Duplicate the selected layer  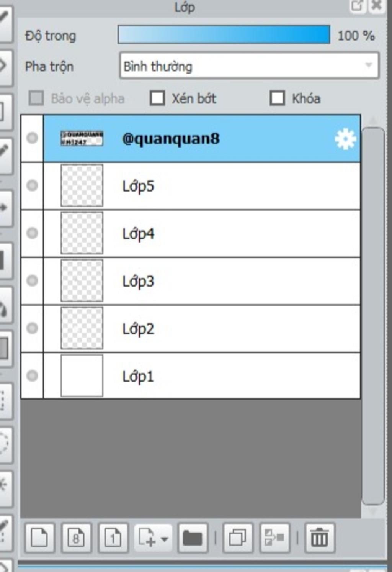click(237, 538)
